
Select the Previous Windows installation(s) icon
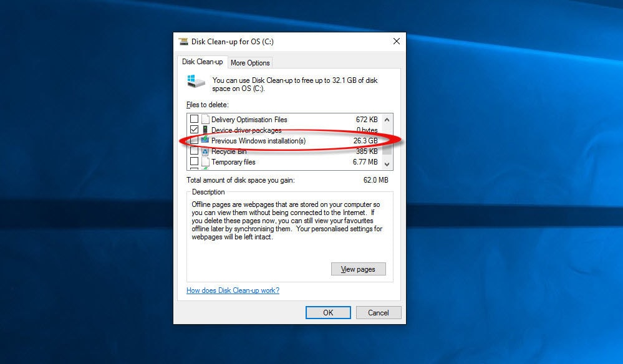tap(205, 140)
